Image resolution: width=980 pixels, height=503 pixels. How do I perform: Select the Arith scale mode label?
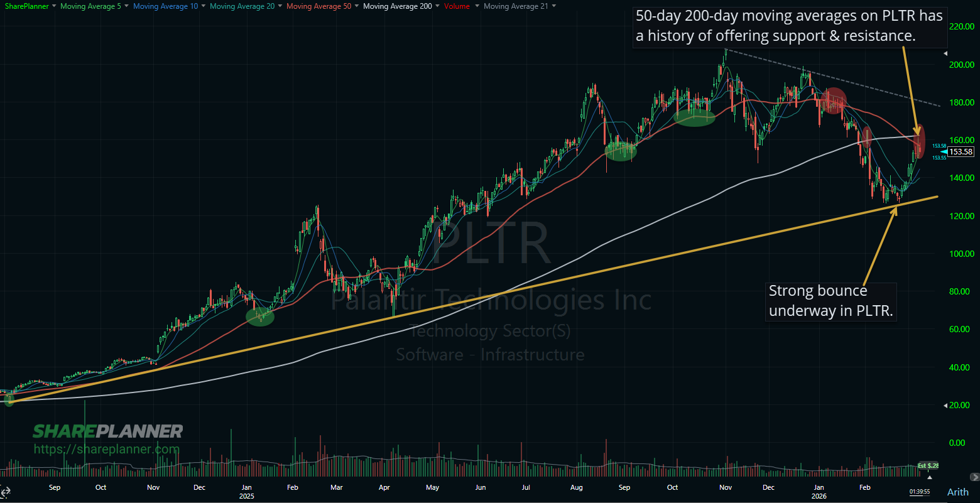(x=957, y=492)
